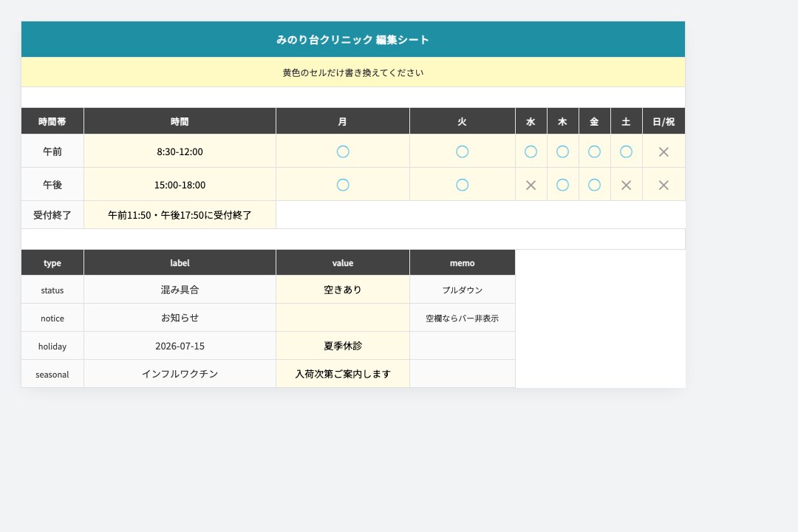Click the Monday morning circle mark
This screenshot has height=532, width=798.
[x=343, y=151]
